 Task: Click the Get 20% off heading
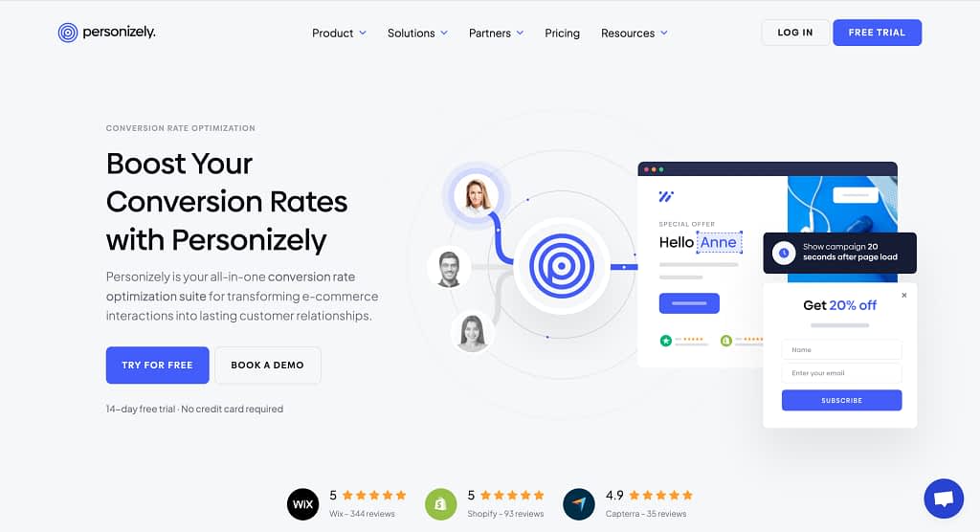pos(840,305)
